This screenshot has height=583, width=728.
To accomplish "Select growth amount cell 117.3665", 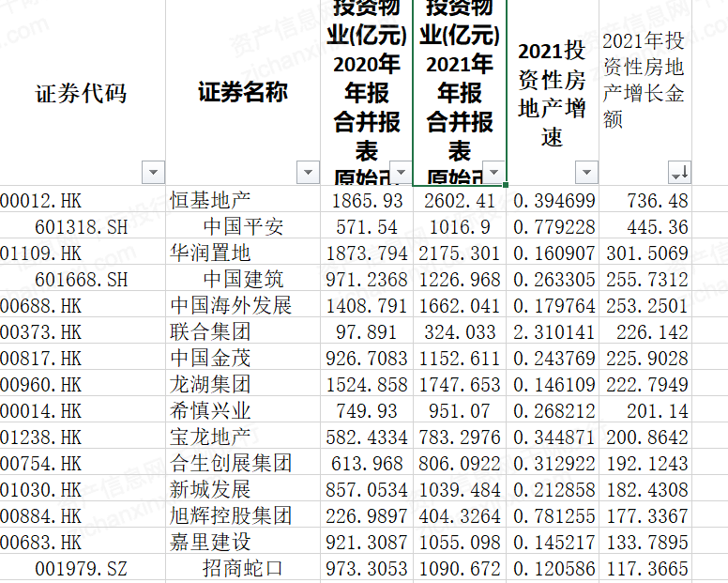I will [x=645, y=568].
